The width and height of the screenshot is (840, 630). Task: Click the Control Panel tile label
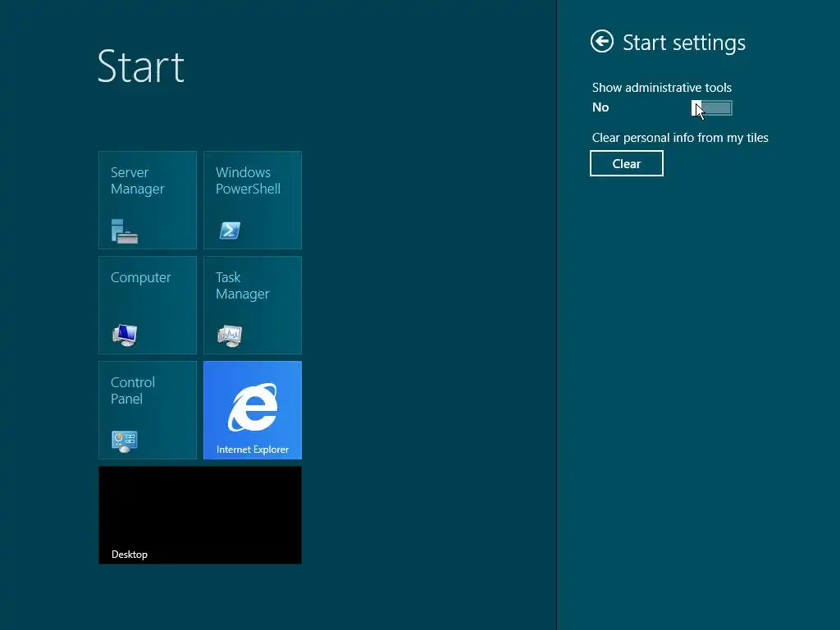pyautogui.click(x=132, y=390)
